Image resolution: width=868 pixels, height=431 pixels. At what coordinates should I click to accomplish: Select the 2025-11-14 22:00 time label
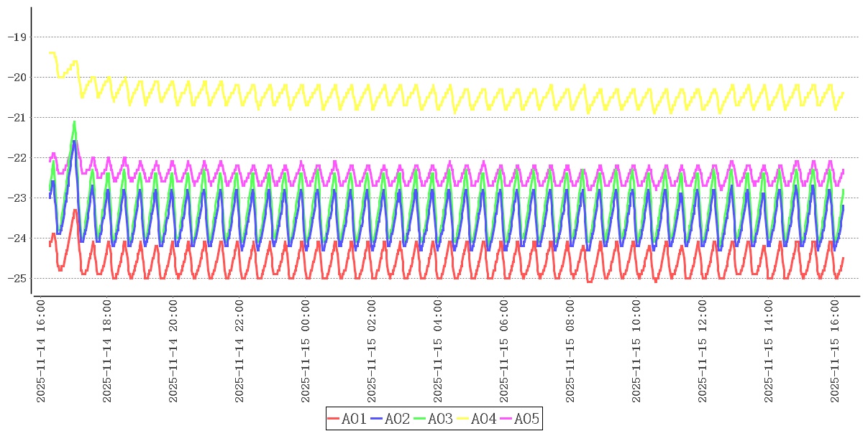click(x=240, y=351)
